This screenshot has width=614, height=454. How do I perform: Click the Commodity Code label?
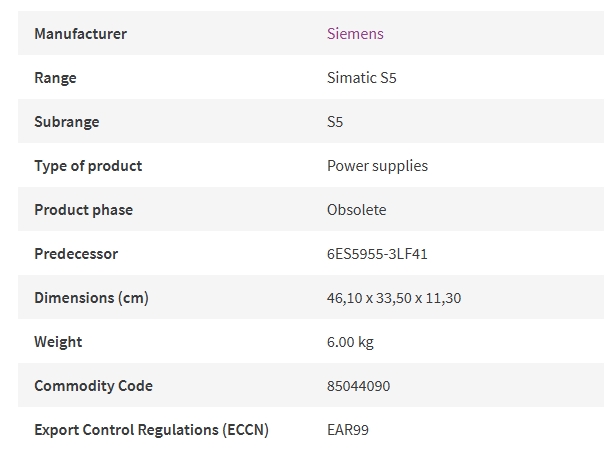(93, 386)
